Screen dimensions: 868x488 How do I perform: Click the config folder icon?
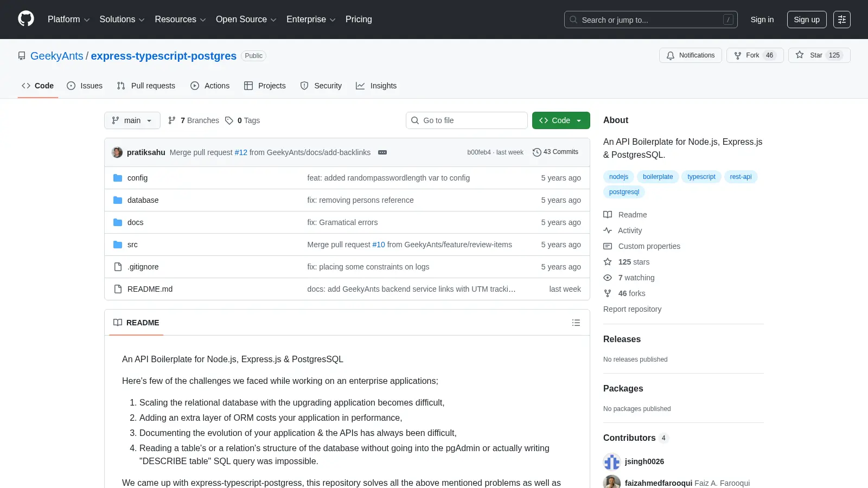[118, 178]
